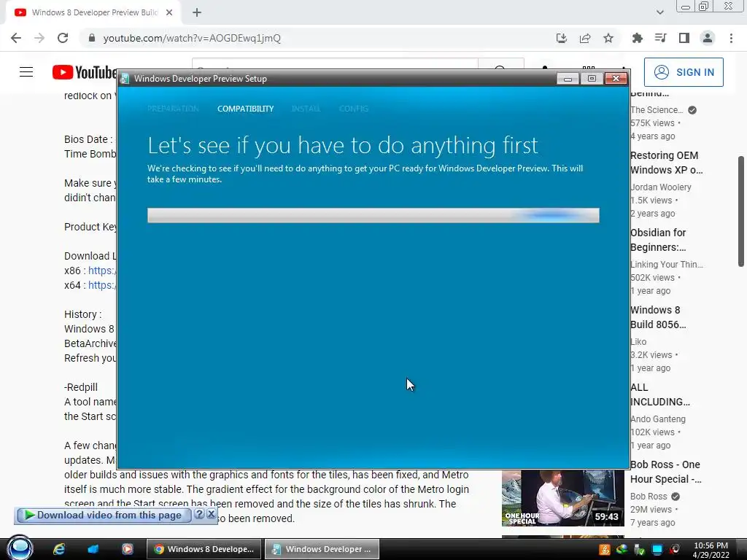
Task: Click the PREPARATION step in Setup
Action: click(173, 109)
